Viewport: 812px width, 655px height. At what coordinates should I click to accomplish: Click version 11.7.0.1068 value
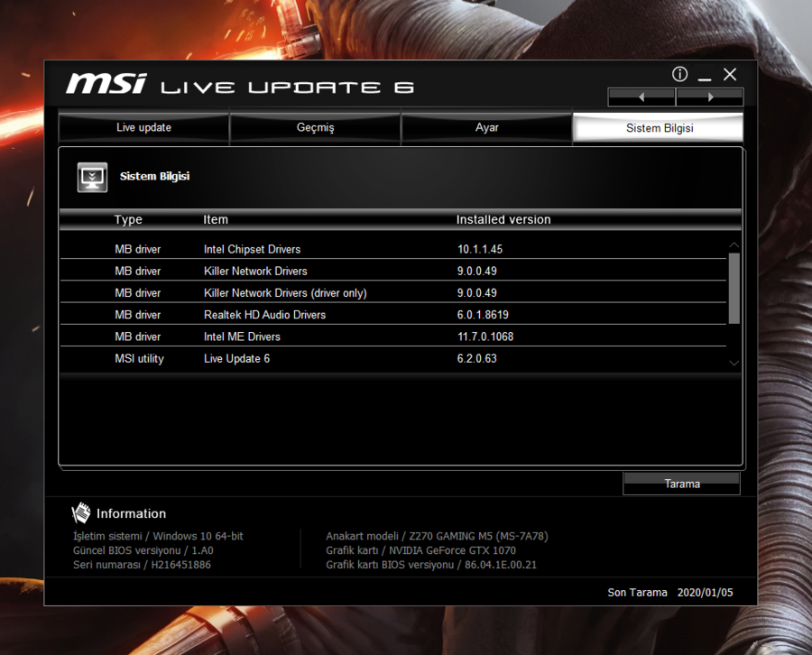click(485, 337)
